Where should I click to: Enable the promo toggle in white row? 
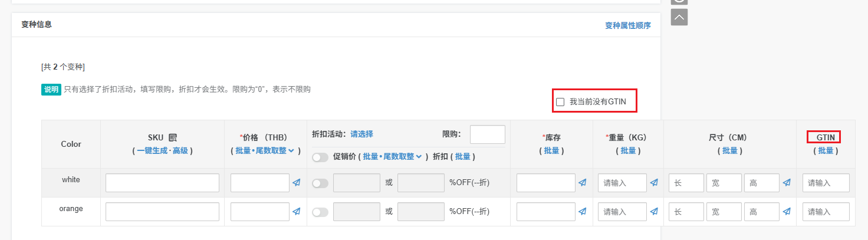click(320, 183)
